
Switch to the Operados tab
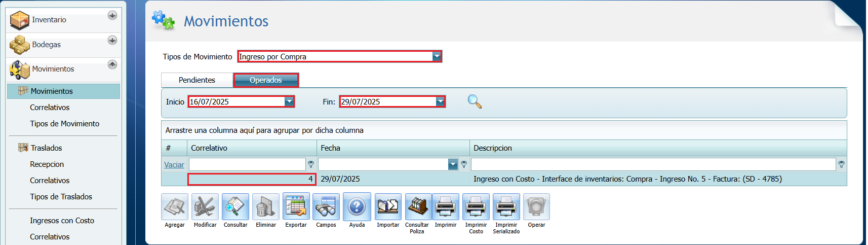tap(266, 80)
